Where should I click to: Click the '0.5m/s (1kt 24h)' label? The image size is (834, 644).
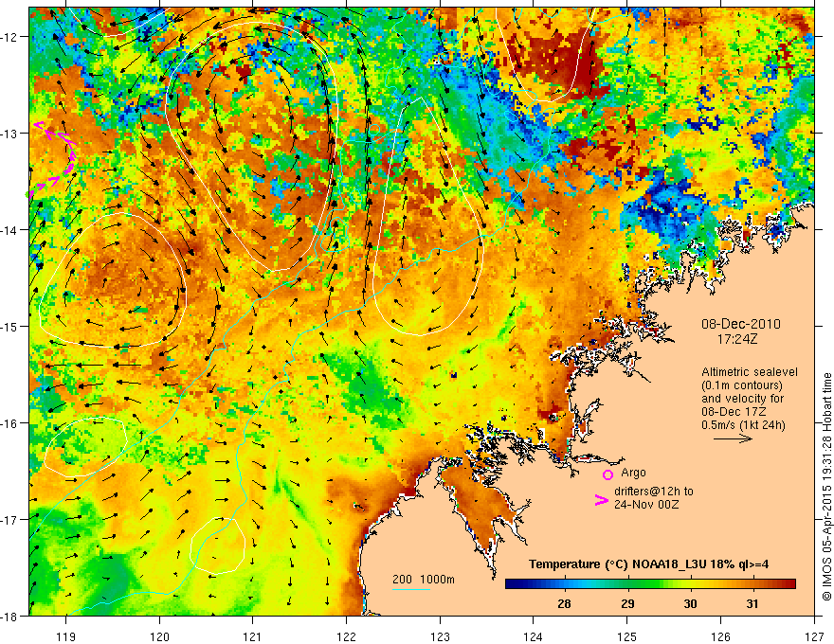point(744,425)
